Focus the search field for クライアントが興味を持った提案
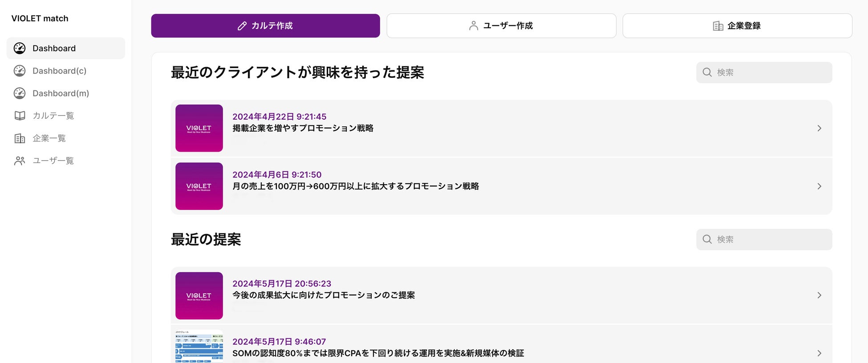The width and height of the screenshot is (868, 363). pos(764,72)
